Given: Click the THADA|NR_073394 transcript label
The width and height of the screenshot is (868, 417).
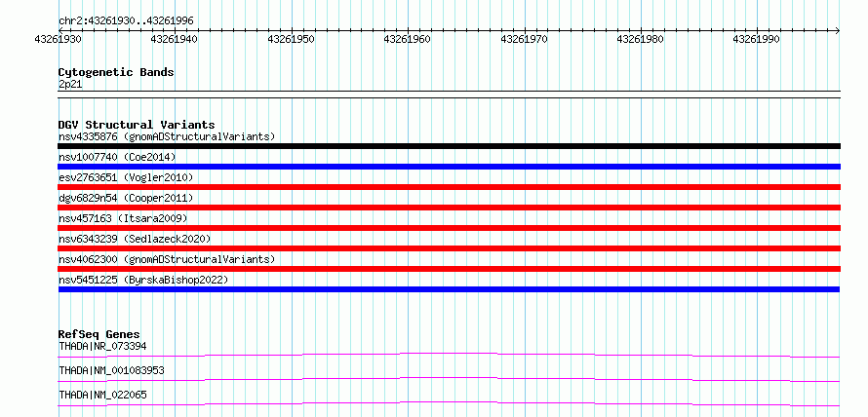Looking at the screenshot, I should point(102,346).
